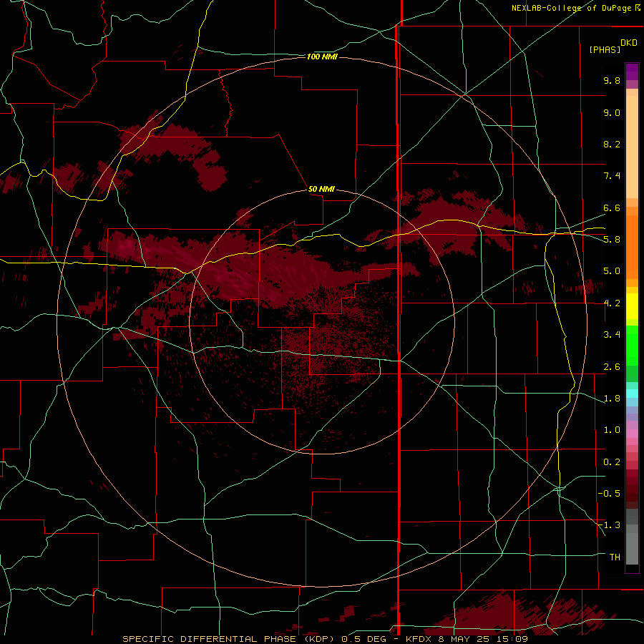The image size is (644, 644).
Task: Click the 8 MAY 25 15:09 timestamp
Action: point(482,639)
